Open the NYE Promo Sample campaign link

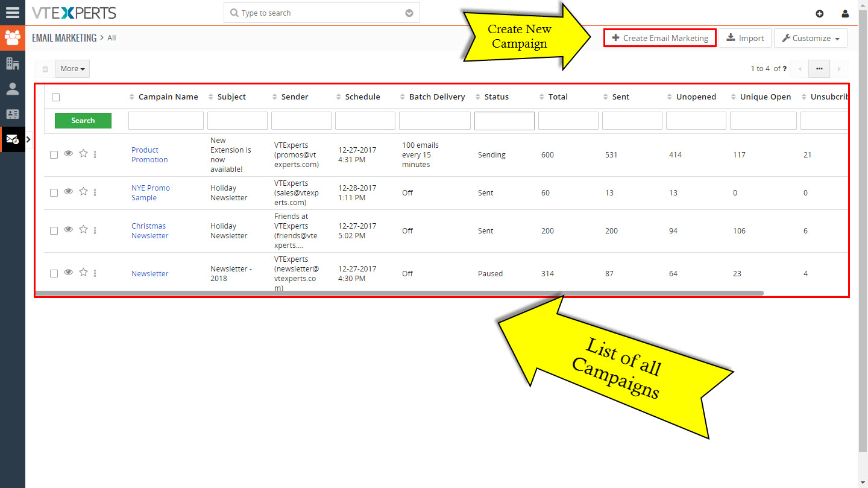coord(151,193)
